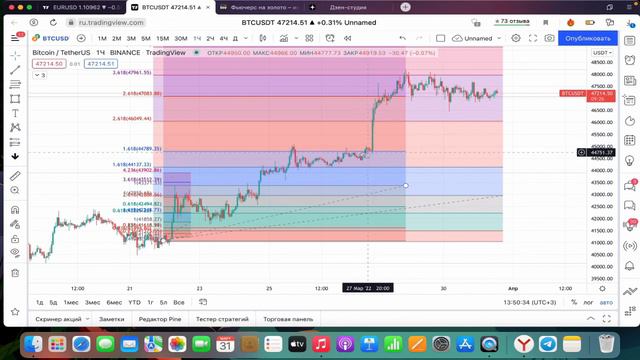
Task: Open layout selection square icon
Action: click(440, 38)
